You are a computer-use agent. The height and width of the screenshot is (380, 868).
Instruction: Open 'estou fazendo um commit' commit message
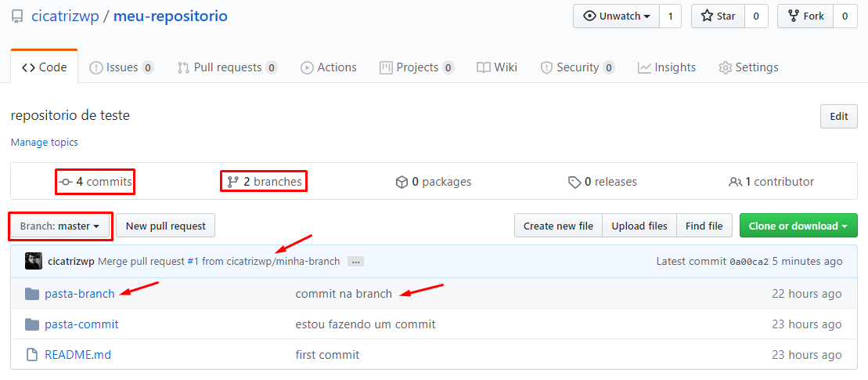coord(366,324)
